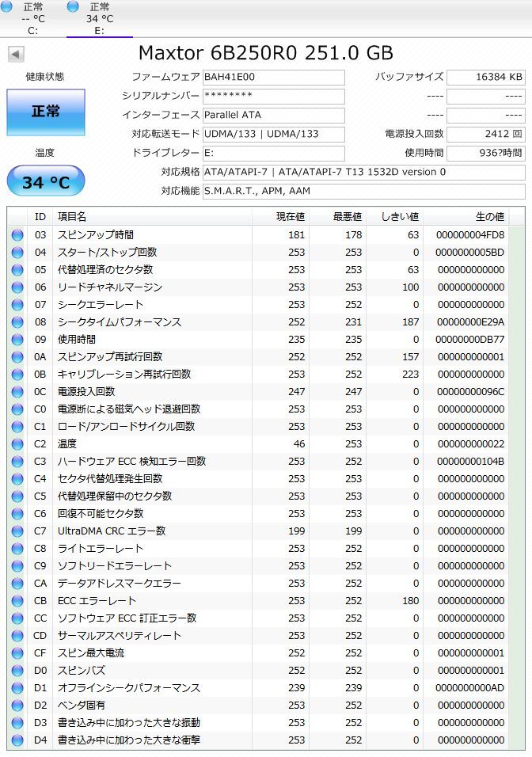Click raw value 000000004FD8
This screenshot has height=757, width=532.
pyautogui.click(x=470, y=235)
